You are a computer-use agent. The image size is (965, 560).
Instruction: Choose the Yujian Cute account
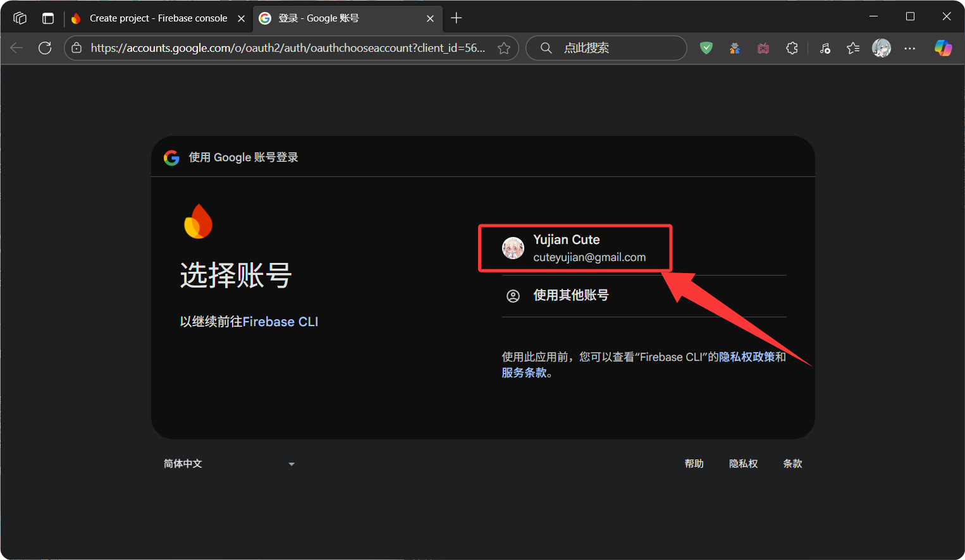[x=644, y=248]
